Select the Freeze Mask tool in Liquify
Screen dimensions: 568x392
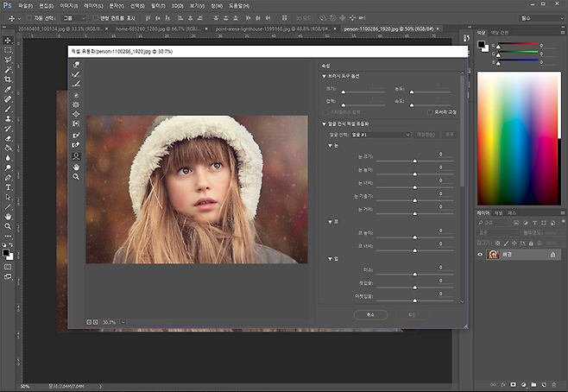[x=77, y=135]
